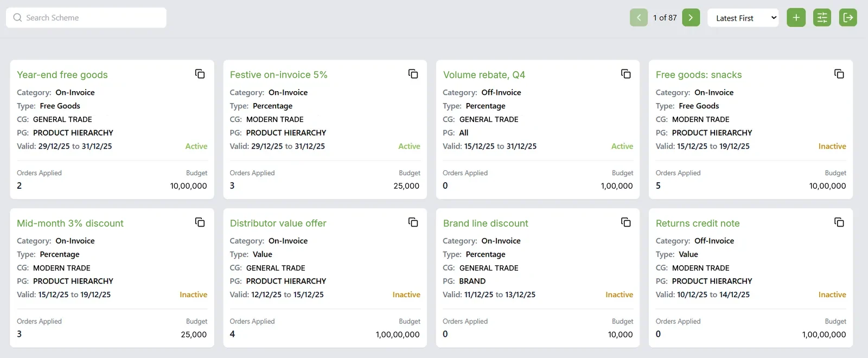Duplicate the Distributor value offer scheme
Screen dimensions: 868x358
pos(413,222)
